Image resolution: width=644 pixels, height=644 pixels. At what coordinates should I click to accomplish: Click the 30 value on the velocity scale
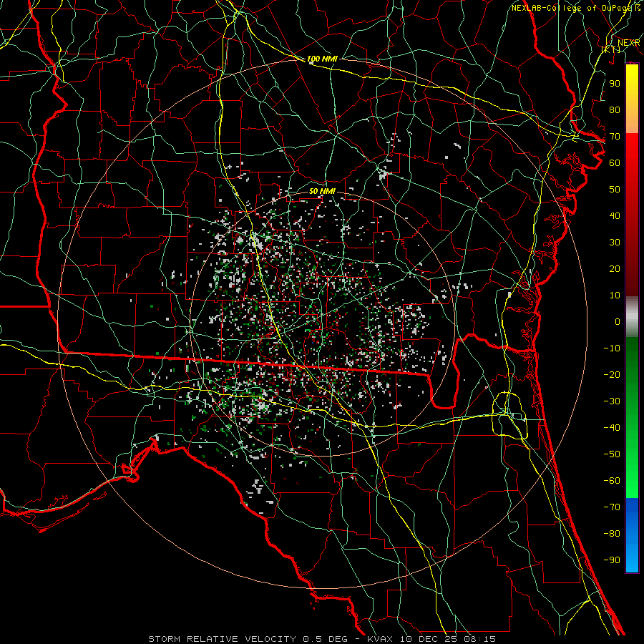pyautogui.click(x=615, y=243)
